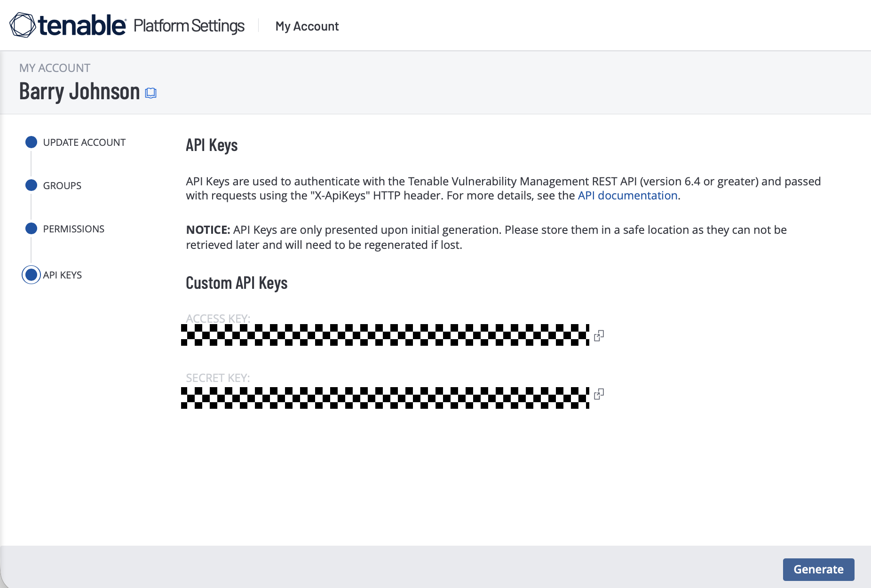Click the Tenable logo icon
This screenshot has height=588, width=871.
tap(23, 25)
